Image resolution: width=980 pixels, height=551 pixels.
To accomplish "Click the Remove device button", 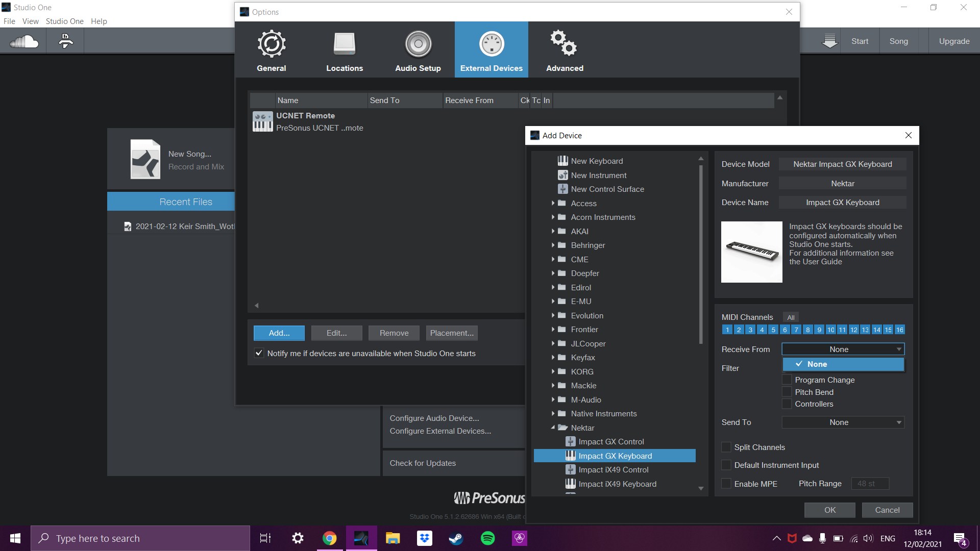I will [394, 333].
